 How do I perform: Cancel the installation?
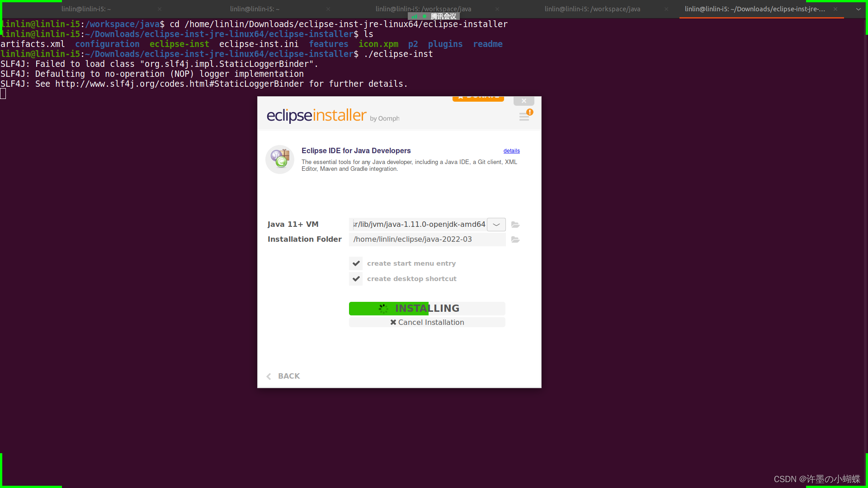click(427, 322)
